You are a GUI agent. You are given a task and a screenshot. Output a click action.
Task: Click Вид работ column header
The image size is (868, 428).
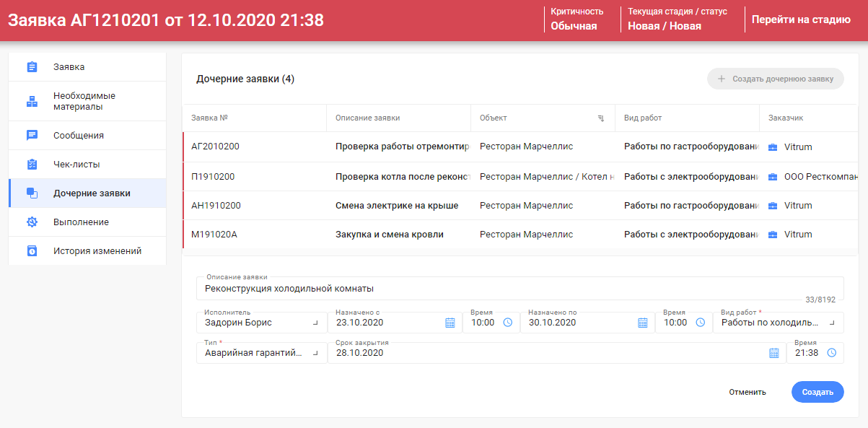click(688, 118)
